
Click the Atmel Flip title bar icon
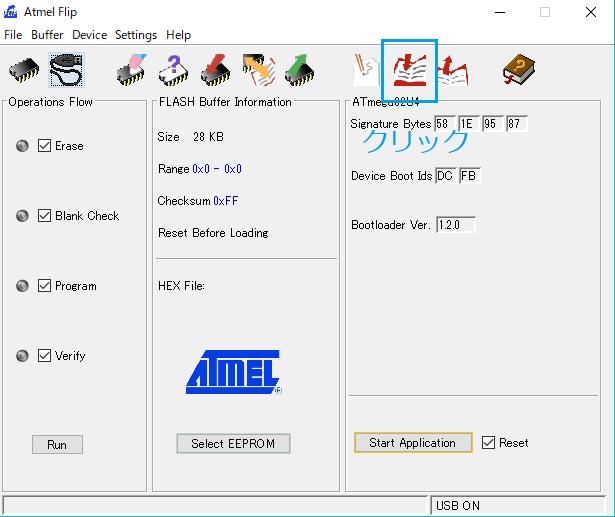(x=10, y=12)
